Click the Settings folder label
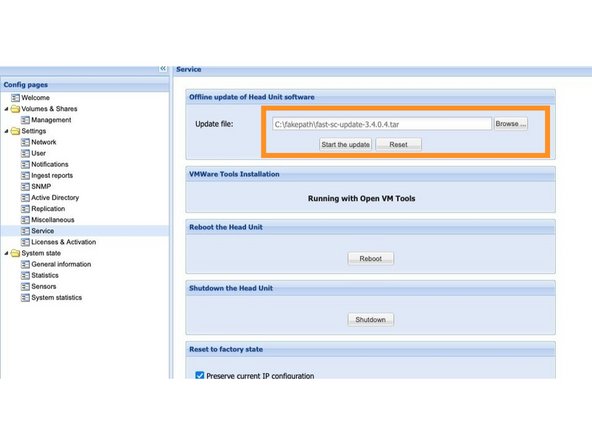592x444 pixels. [34, 131]
